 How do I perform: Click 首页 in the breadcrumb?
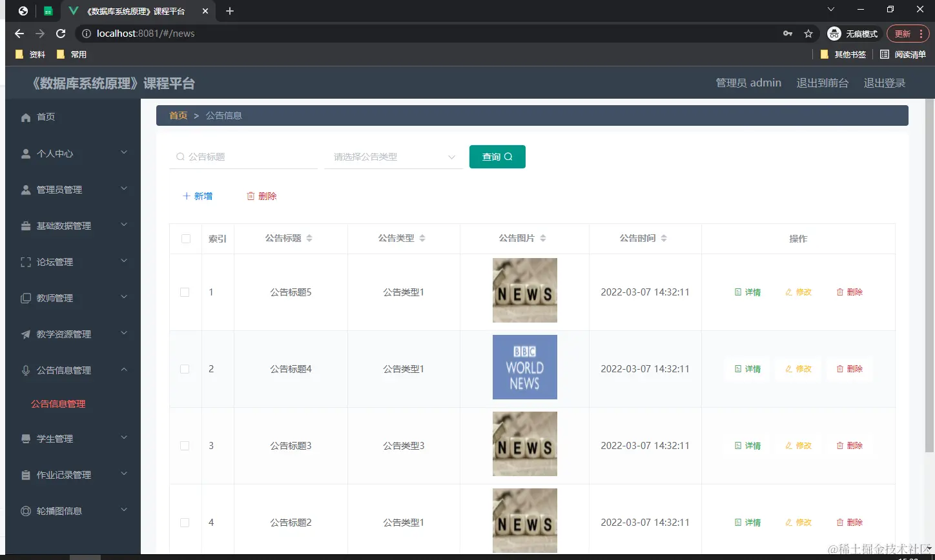point(178,115)
